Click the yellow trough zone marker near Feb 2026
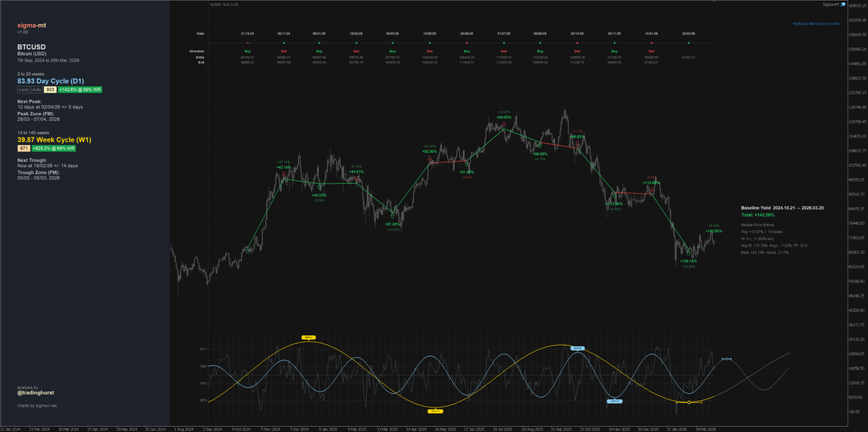The width and height of the screenshot is (868, 432). tap(689, 402)
